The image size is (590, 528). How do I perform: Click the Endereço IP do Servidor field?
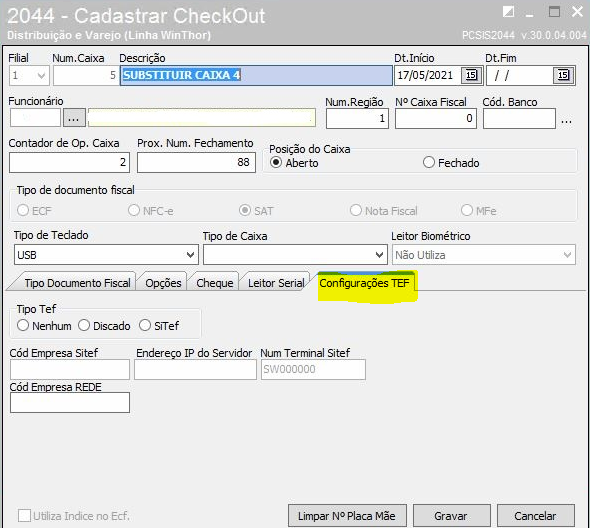point(195,369)
